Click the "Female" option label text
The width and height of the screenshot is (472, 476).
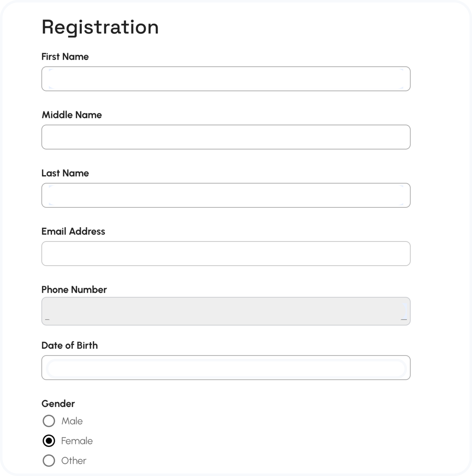(77, 441)
